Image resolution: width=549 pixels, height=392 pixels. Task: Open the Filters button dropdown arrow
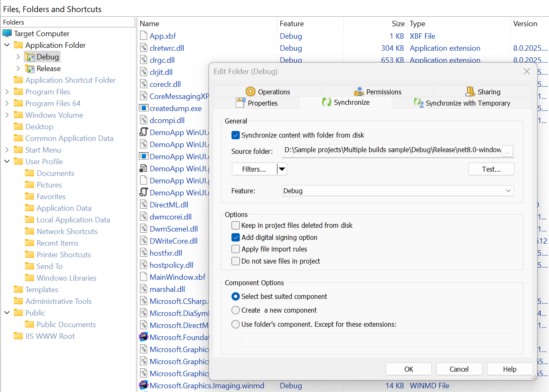[282, 169]
